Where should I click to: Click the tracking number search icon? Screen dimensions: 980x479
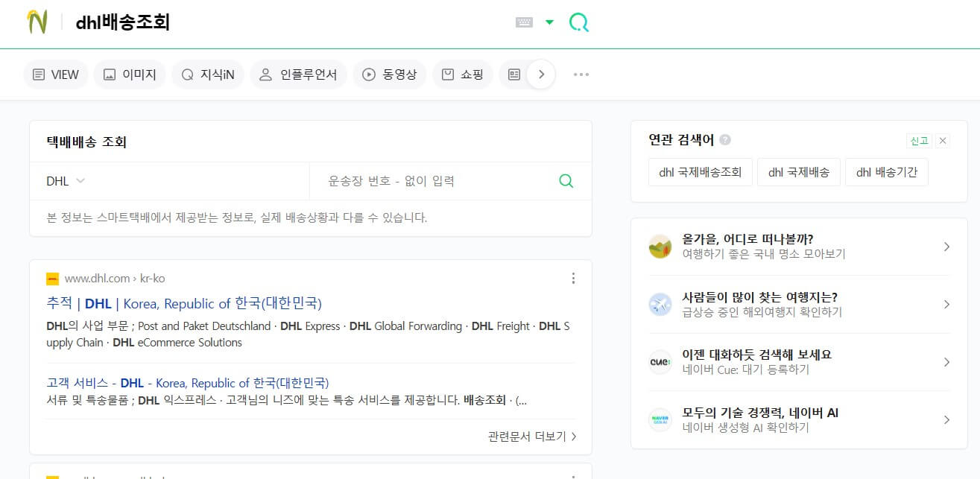click(566, 180)
